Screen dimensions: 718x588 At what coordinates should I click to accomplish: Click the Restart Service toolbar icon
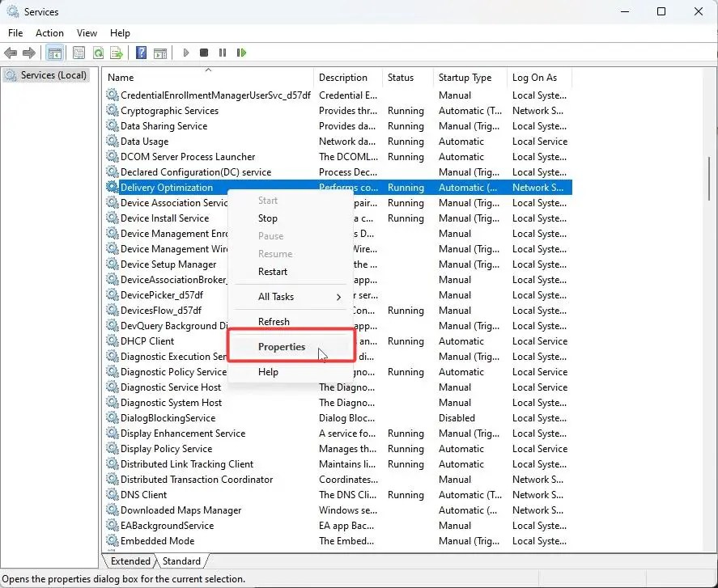tap(241, 53)
